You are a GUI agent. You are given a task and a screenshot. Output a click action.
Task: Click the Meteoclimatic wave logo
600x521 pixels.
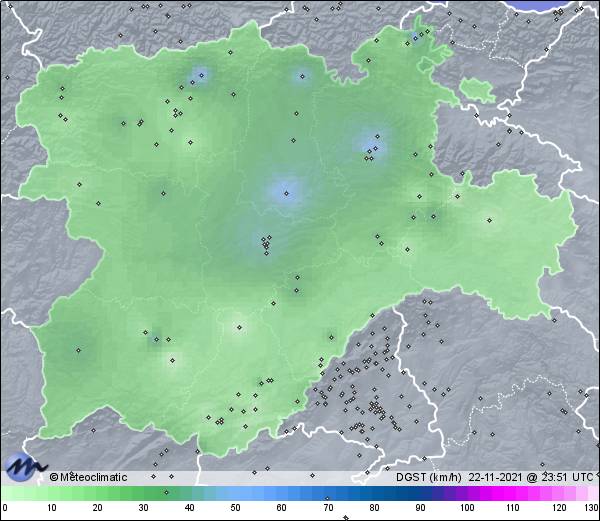[x=25, y=467]
